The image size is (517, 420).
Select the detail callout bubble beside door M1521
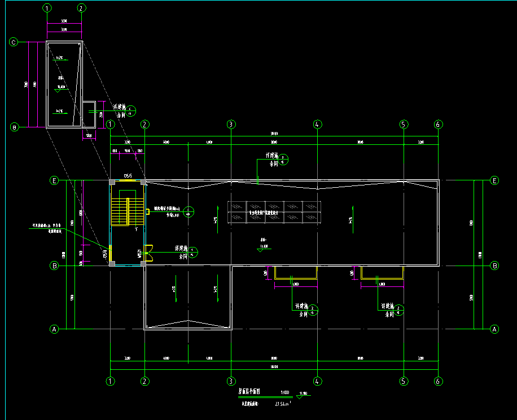pyautogui.click(x=193, y=252)
